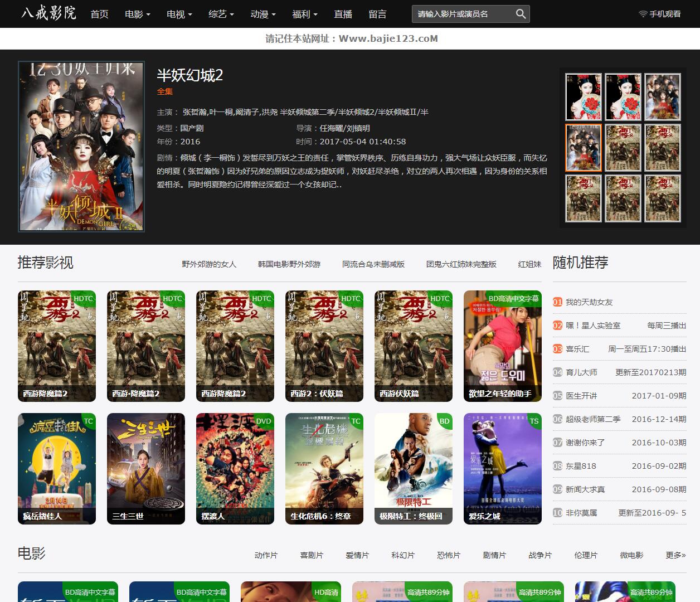700x602 pixels.
Task: Open 非你莫属 in random list
Action: [581, 513]
